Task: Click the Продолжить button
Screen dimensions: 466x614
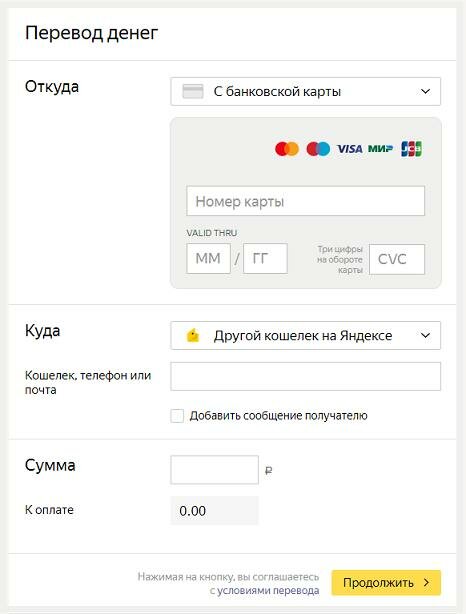Action: click(x=386, y=583)
